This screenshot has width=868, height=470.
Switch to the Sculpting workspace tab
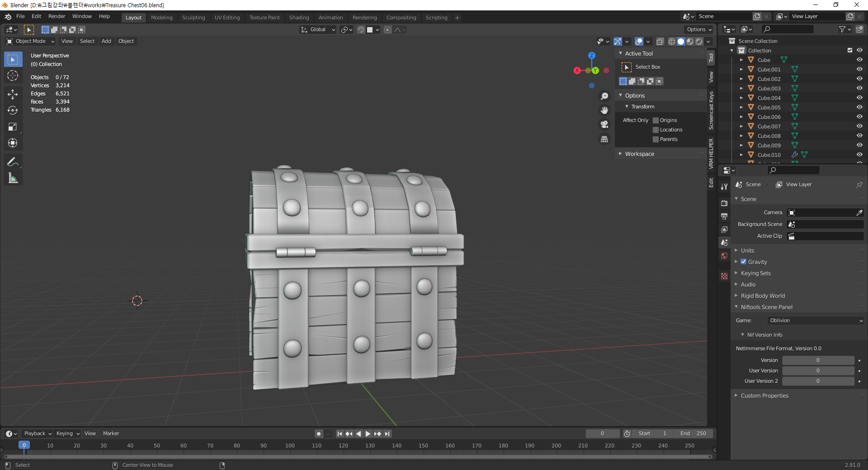tap(193, 18)
